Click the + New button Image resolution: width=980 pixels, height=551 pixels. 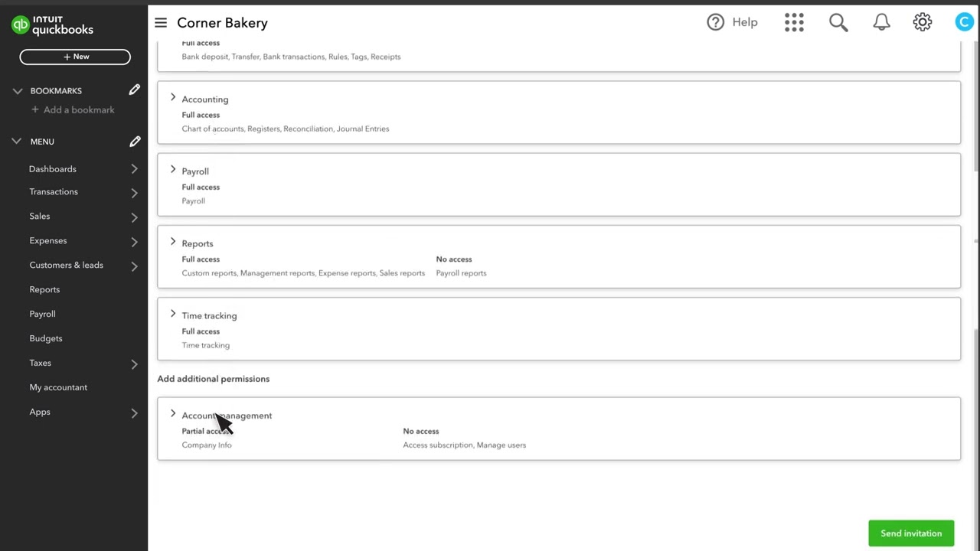(x=74, y=56)
